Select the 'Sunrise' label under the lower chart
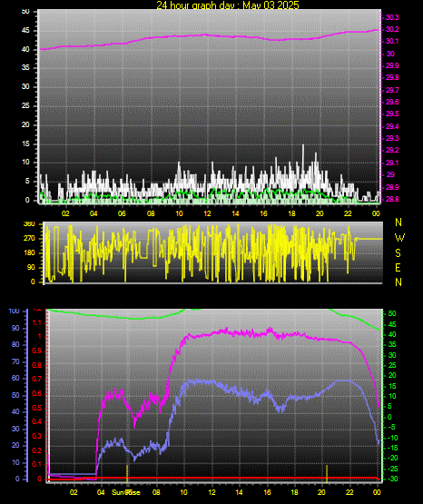 pyautogui.click(x=126, y=492)
